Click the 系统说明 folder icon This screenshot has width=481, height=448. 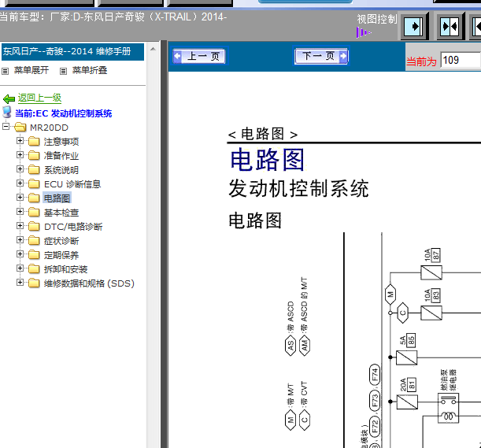[34, 169]
